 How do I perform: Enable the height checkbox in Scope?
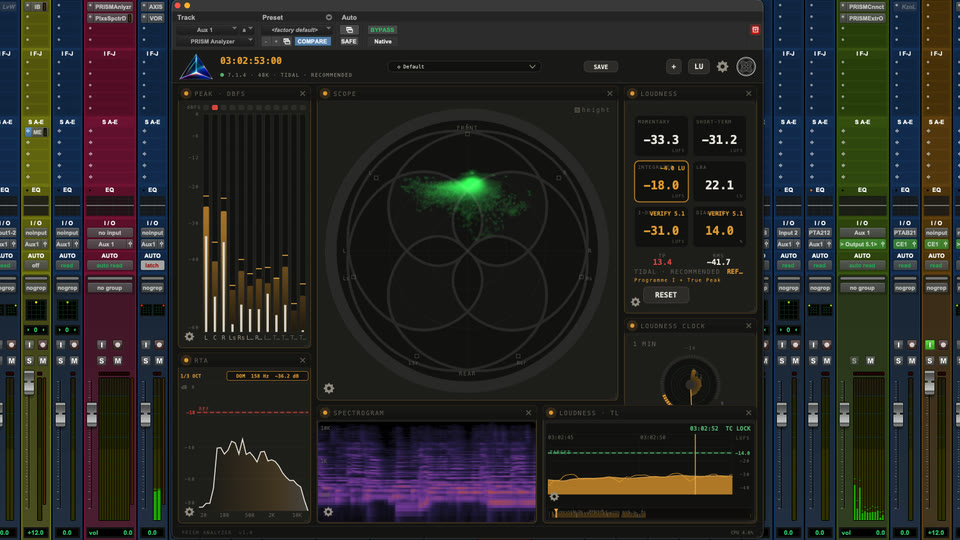coord(577,110)
